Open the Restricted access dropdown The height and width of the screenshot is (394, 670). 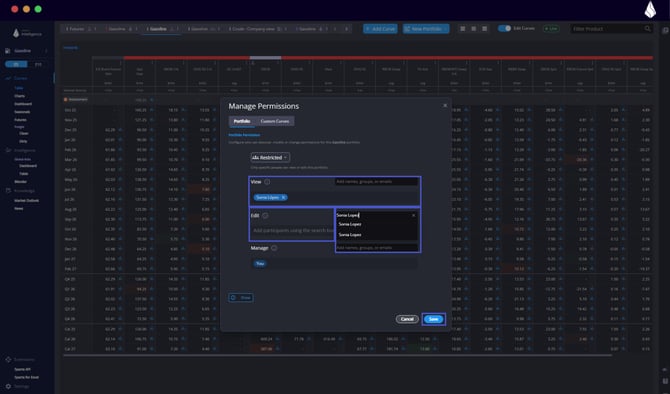tap(270, 157)
